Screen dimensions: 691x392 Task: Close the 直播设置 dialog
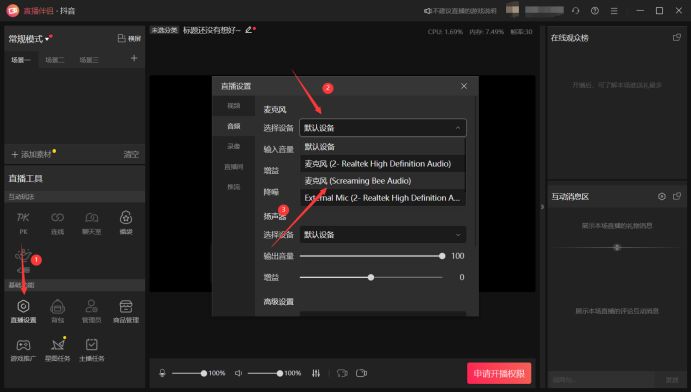[x=464, y=86]
